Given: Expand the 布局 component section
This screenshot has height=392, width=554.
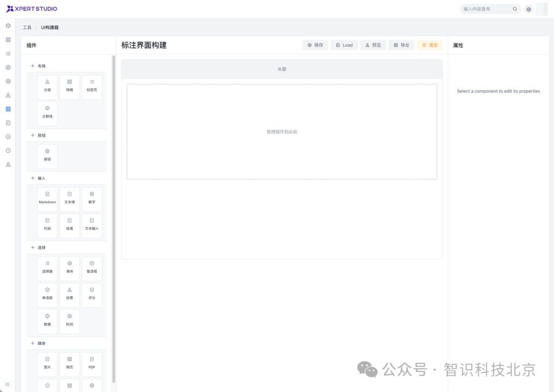Looking at the screenshot, I should [x=66, y=66].
